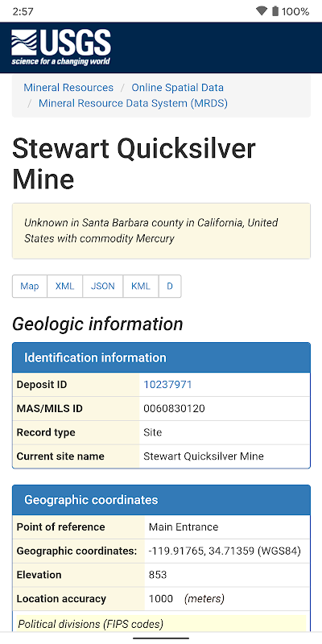Open the Mineral Resources breadcrumb link
This screenshot has width=322, height=644.
coord(68,88)
